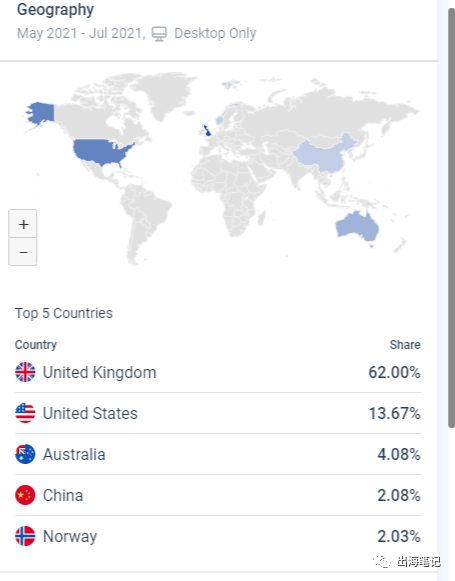Click the Country column header

click(x=36, y=345)
